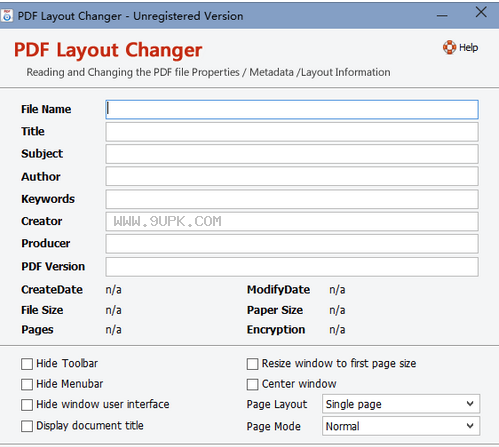Click into the Title field
The width and height of the screenshot is (499, 447).
[292, 132]
